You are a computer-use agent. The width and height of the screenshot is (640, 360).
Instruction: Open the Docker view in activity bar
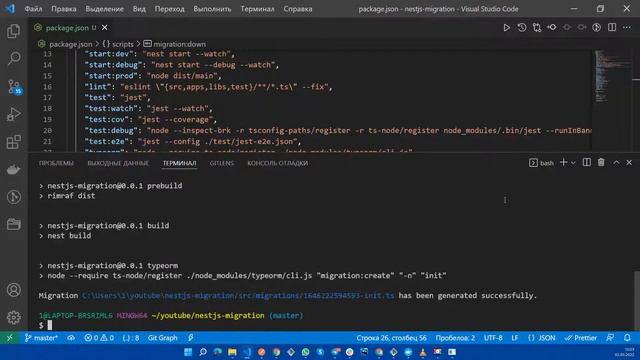click(13, 169)
